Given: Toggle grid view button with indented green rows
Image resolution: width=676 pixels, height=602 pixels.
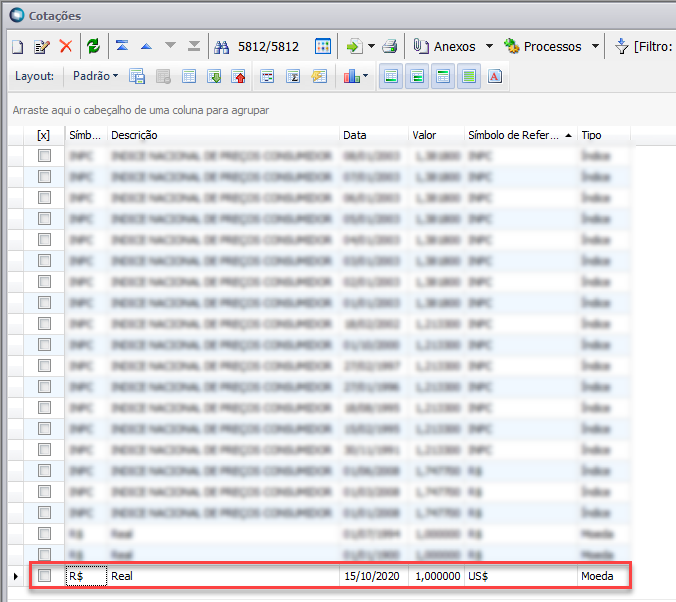Looking at the screenshot, I should pyautogui.click(x=417, y=76).
